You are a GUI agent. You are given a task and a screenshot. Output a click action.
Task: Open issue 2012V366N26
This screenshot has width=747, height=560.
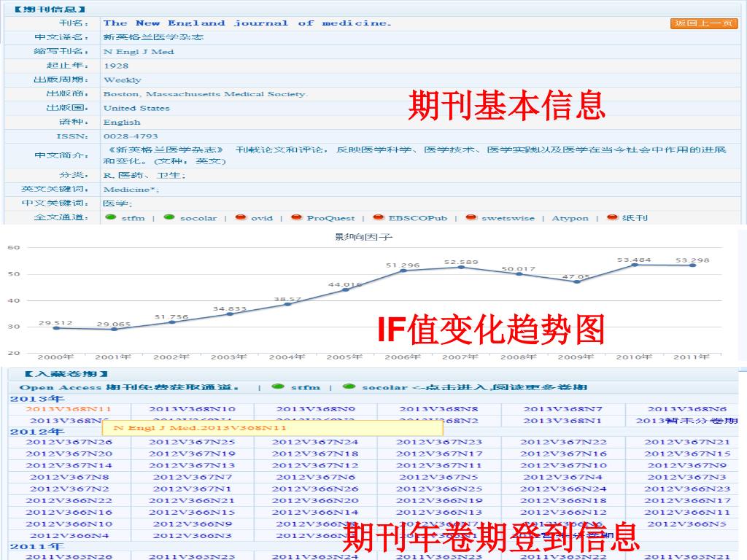coord(315,489)
